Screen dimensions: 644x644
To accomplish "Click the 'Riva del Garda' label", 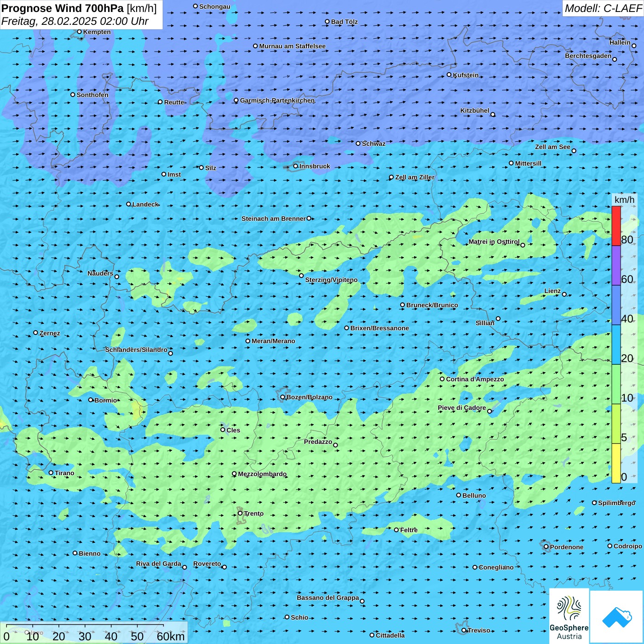I will [159, 563].
